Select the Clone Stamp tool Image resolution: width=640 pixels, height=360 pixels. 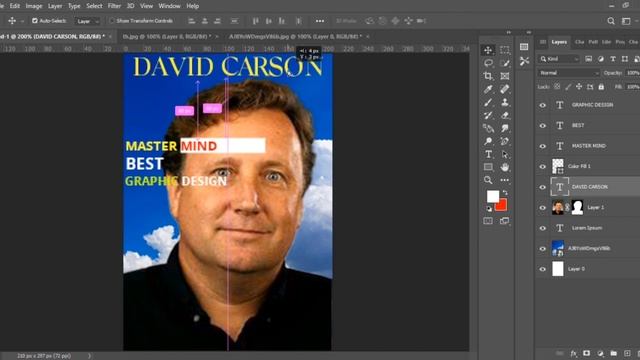point(505,102)
